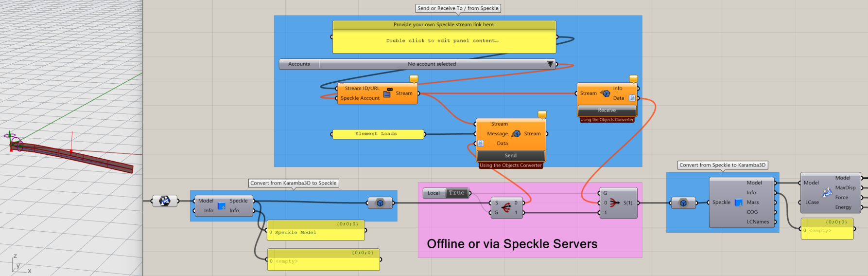The image size is (868, 276).
Task: Expand the 'No account selected' account list
Action: (x=432, y=64)
